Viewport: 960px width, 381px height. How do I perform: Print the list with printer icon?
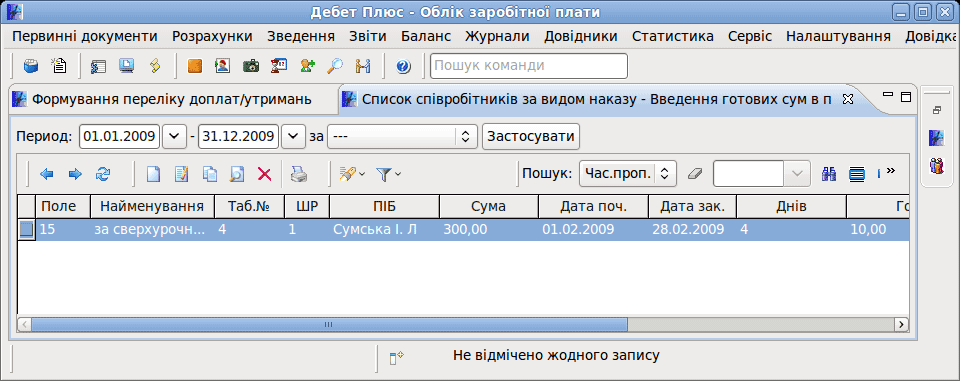click(299, 175)
